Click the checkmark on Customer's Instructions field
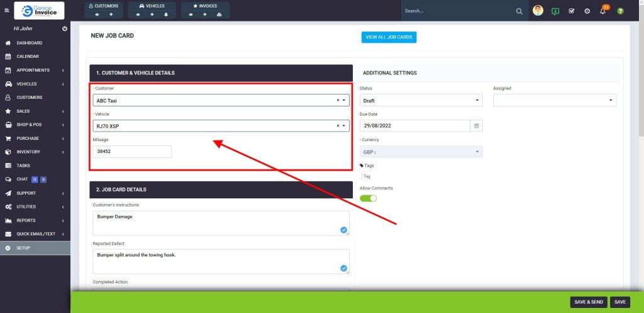This screenshot has width=644, height=313. click(344, 230)
